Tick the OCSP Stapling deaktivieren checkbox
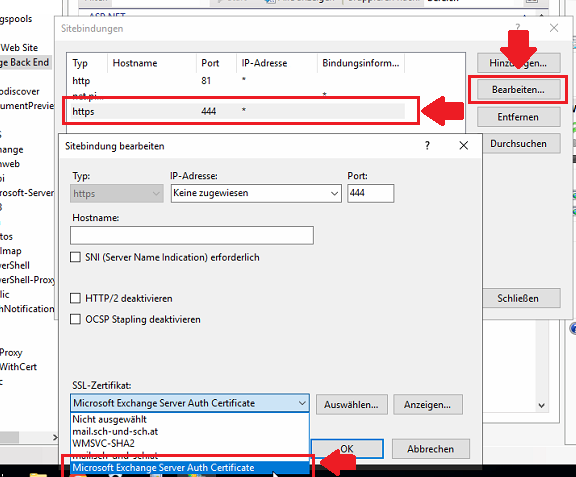576x477 pixels. pos(75,319)
